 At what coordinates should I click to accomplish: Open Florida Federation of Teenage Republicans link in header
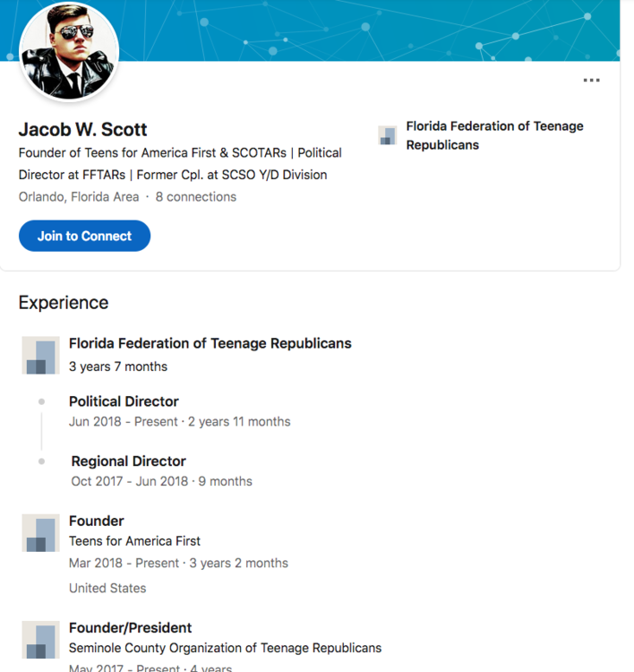point(494,135)
